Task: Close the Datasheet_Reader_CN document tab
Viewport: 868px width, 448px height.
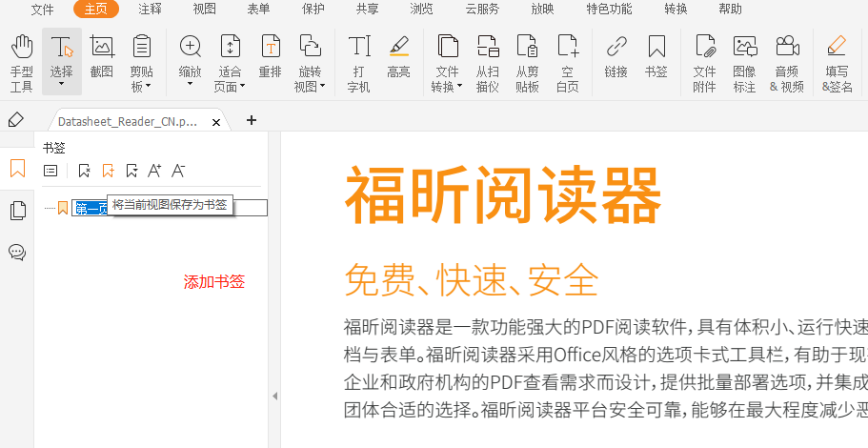Action: (216, 122)
